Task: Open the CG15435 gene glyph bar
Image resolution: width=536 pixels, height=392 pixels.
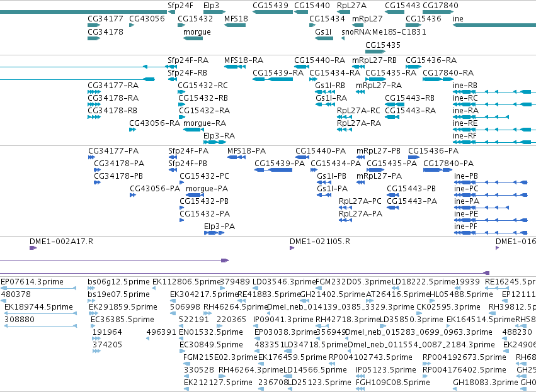Action: tap(375, 52)
